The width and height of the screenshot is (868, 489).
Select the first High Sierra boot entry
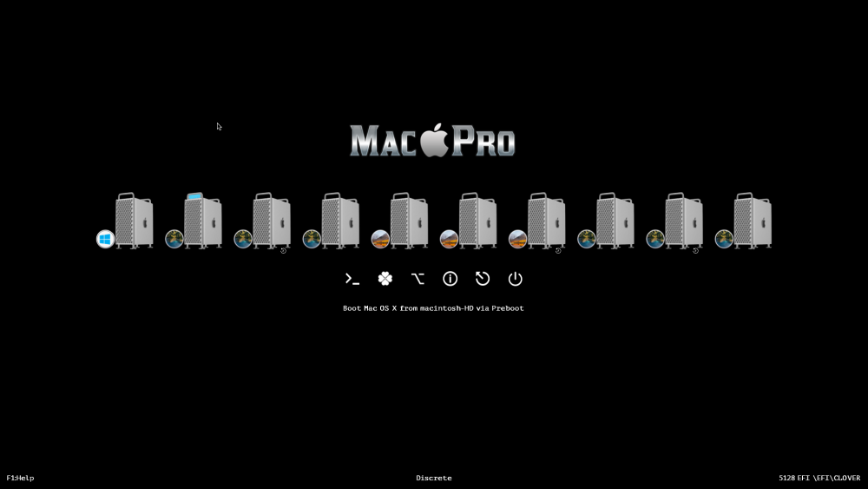point(399,221)
